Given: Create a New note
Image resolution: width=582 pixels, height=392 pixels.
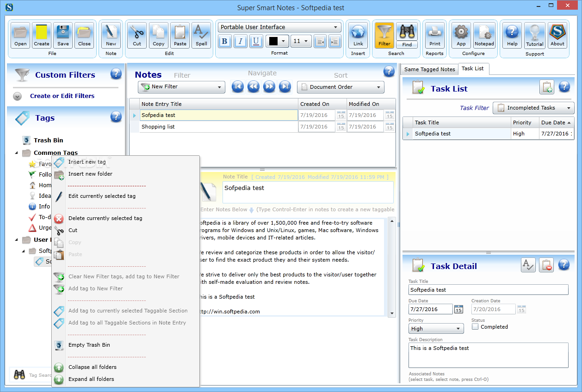Looking at the screenshot, I should tap(111, 35).
